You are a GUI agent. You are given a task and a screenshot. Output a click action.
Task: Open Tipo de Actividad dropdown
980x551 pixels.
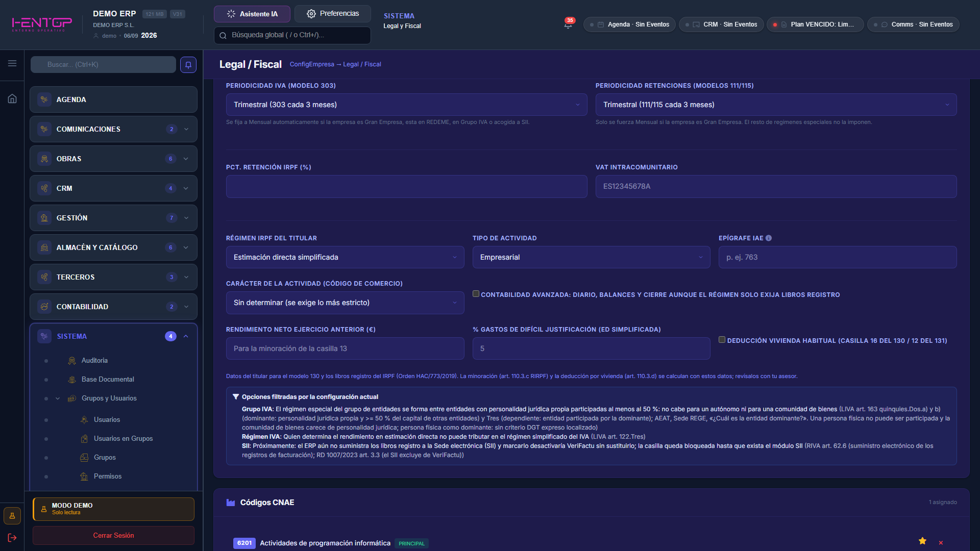591,257
